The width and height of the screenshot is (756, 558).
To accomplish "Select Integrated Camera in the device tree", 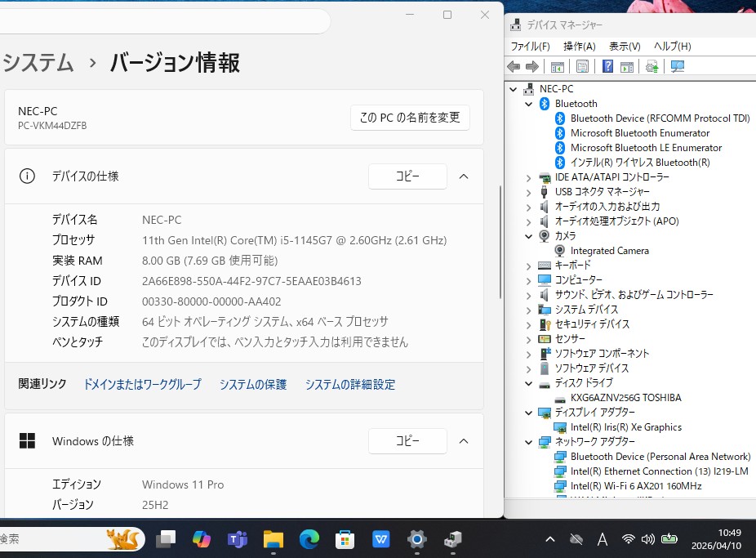I will pyautogui.click(x=609, y=251).
